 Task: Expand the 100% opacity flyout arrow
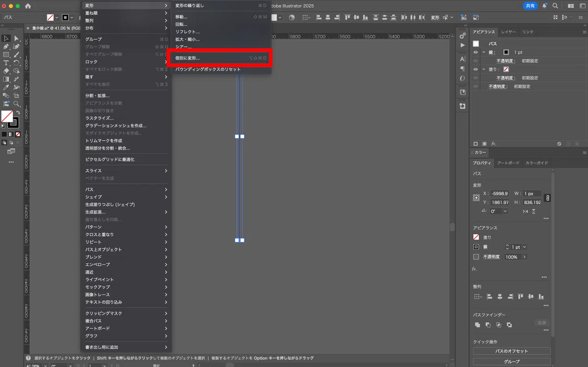point(525,257)
